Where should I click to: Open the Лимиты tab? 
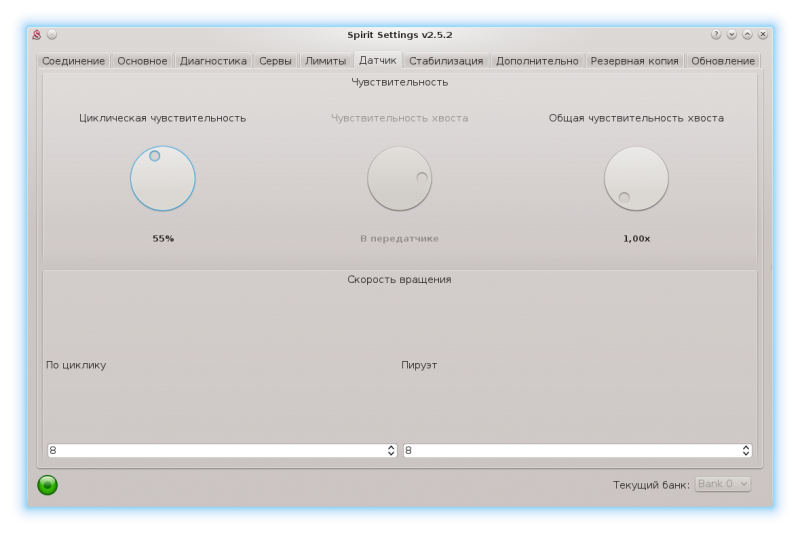tap(325, 61)
